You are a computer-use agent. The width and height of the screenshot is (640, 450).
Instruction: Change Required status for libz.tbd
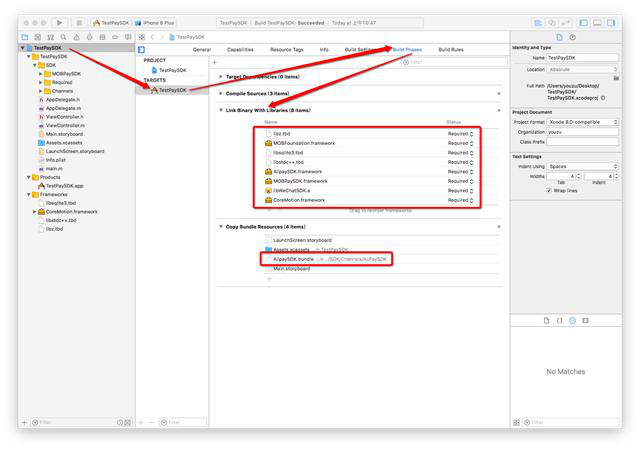(x=460, y=134)
